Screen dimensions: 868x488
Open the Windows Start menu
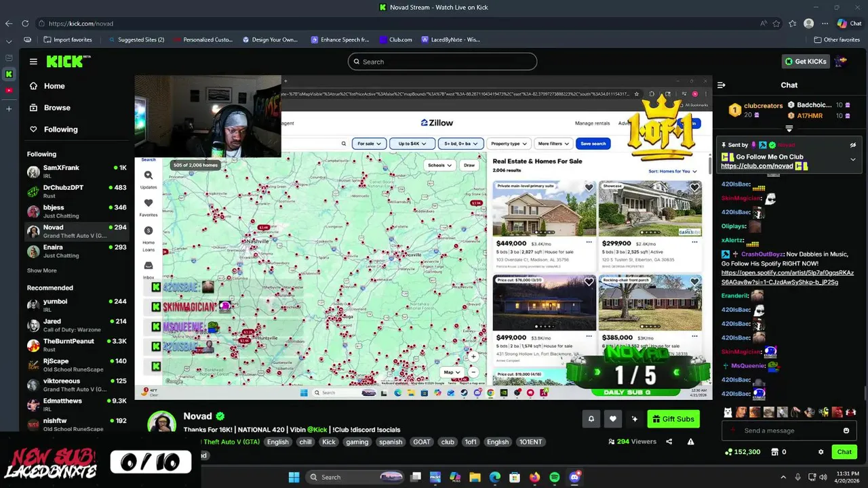294,477
